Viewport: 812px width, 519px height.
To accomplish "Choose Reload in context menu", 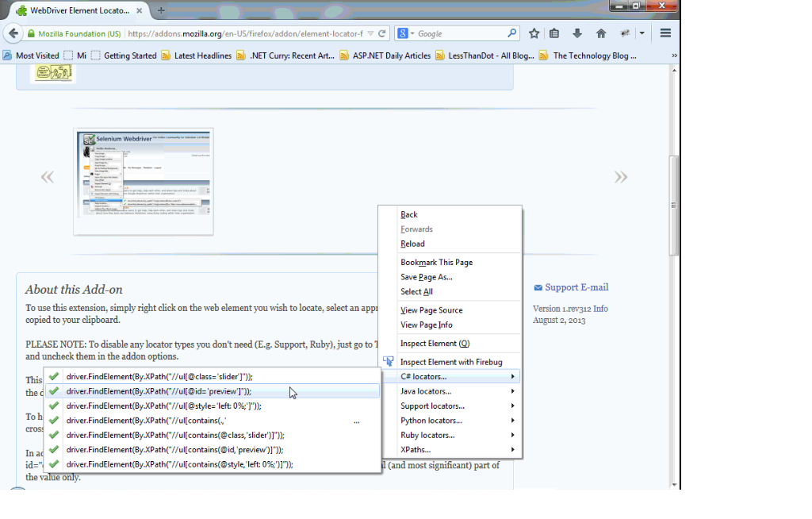I will click(x=450, y=244).
